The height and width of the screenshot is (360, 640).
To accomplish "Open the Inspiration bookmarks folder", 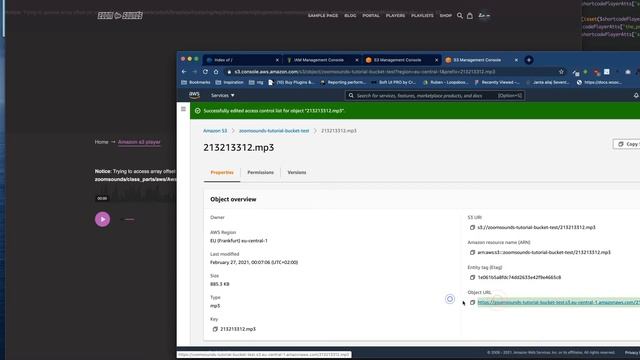I will (x=229, y=82).
